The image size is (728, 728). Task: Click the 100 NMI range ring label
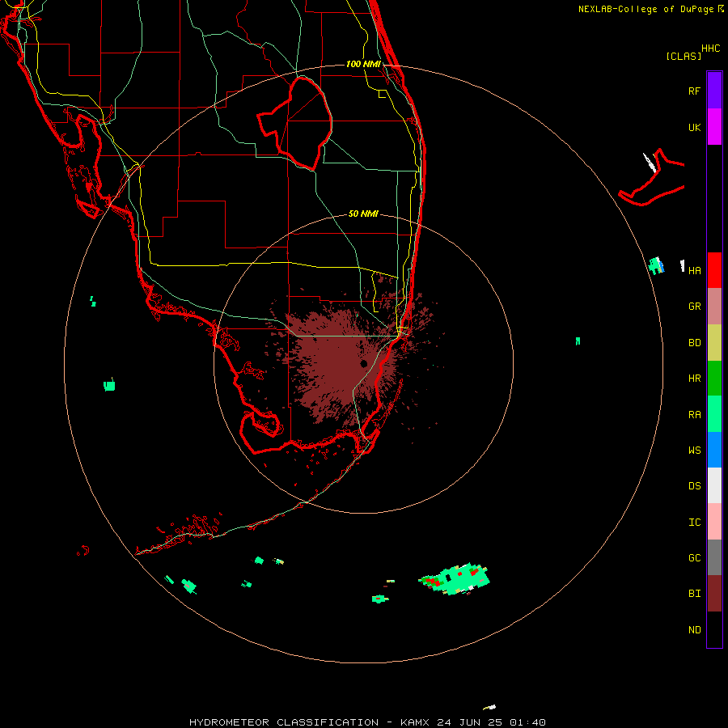[x=363, y=64]
